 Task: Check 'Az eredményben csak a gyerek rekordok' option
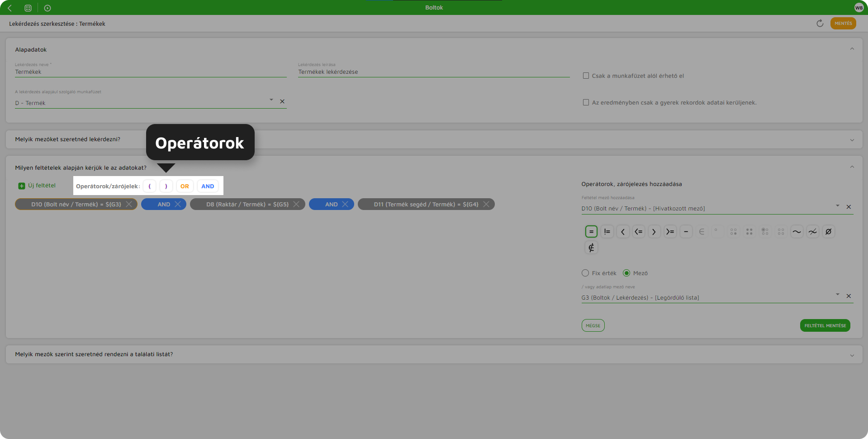(586, 102)
